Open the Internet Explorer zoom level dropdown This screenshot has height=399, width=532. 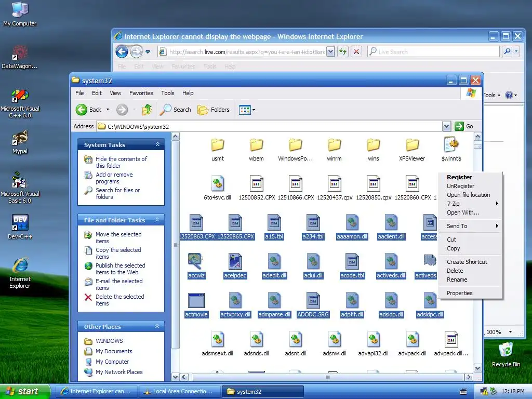[510, 332]
